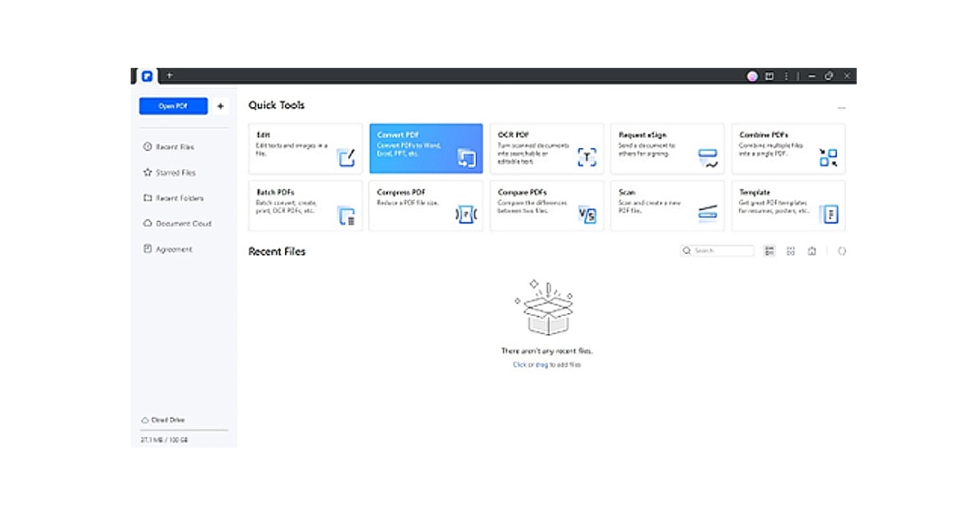Viewport: 980px width, 513px height.
Task: Click the empty box illustration
Action: (546, 309)
